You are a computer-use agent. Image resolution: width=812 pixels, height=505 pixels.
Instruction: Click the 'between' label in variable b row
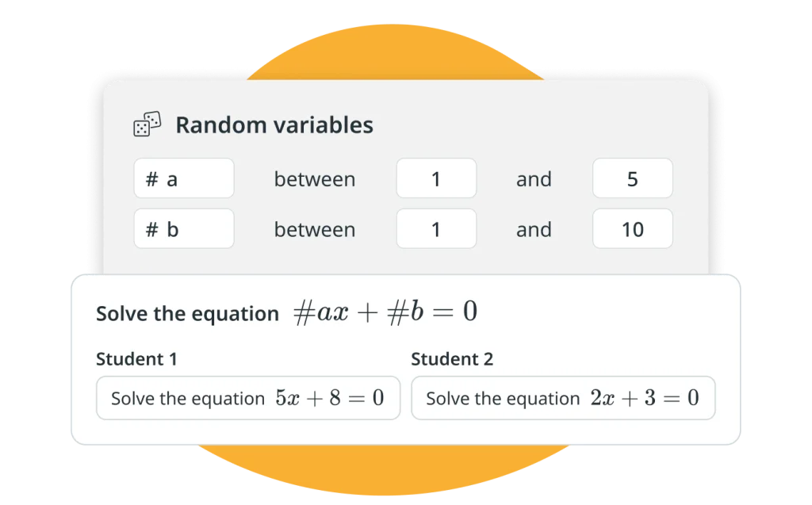coord(315,230)
